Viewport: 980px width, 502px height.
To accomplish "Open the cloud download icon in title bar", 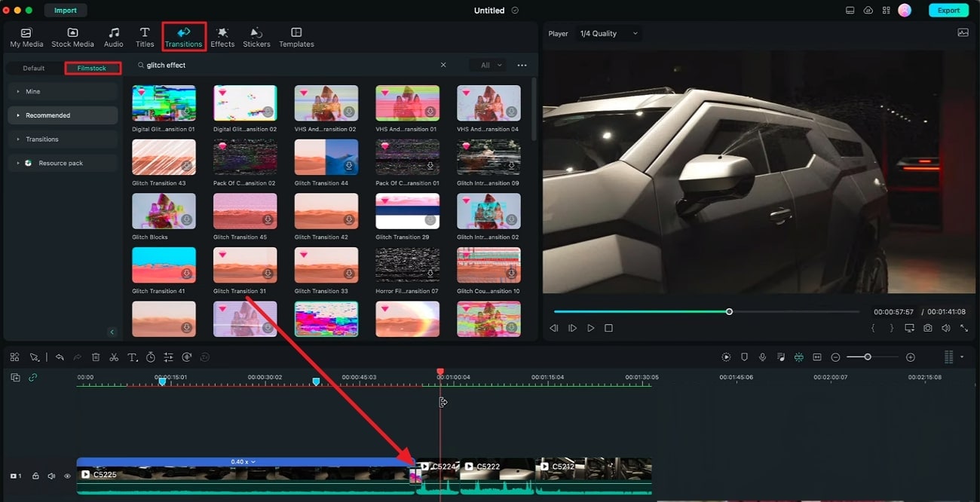I will [x=868, y=11].
